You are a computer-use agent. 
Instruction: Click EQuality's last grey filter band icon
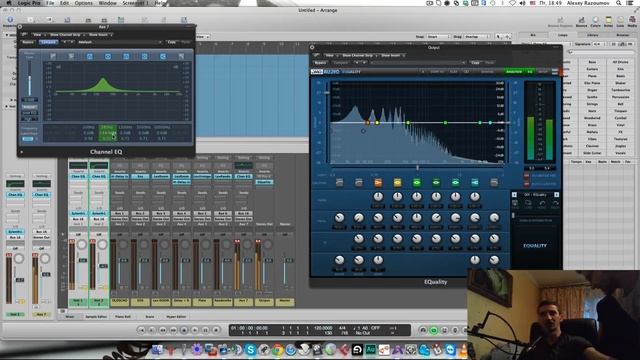pos(494,182)
